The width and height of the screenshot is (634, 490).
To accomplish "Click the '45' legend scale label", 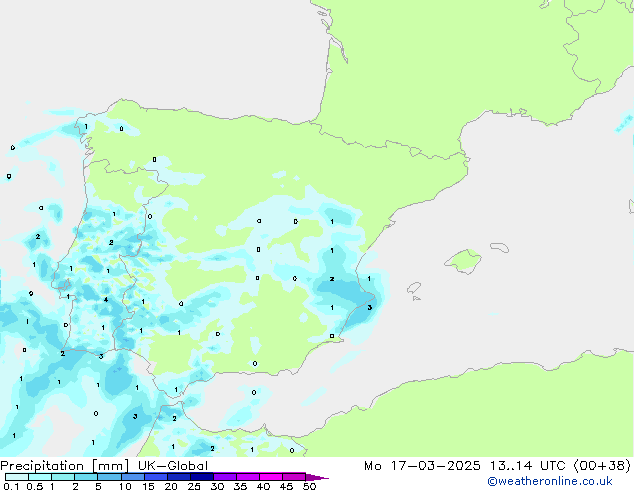I will point(286,486).
